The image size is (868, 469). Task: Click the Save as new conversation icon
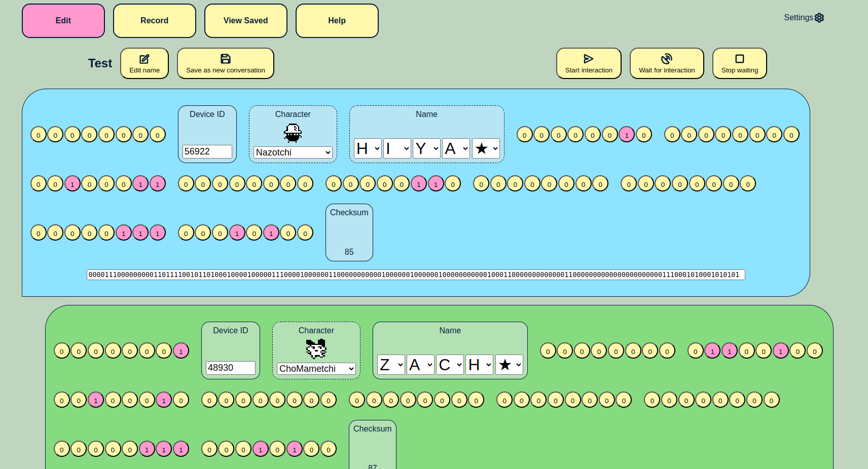226,59
